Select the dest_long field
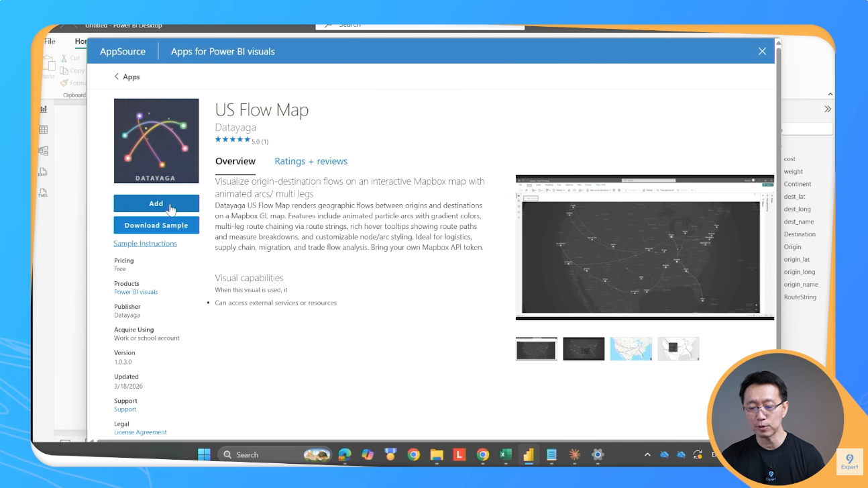Screen dimensions: 868x488 click(797, 209)
